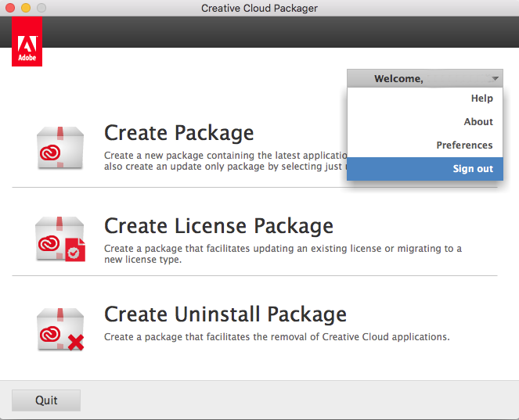Open Preferences from the Welcome menu
This screenshot has width=519, height=420.
click(424, 145)
